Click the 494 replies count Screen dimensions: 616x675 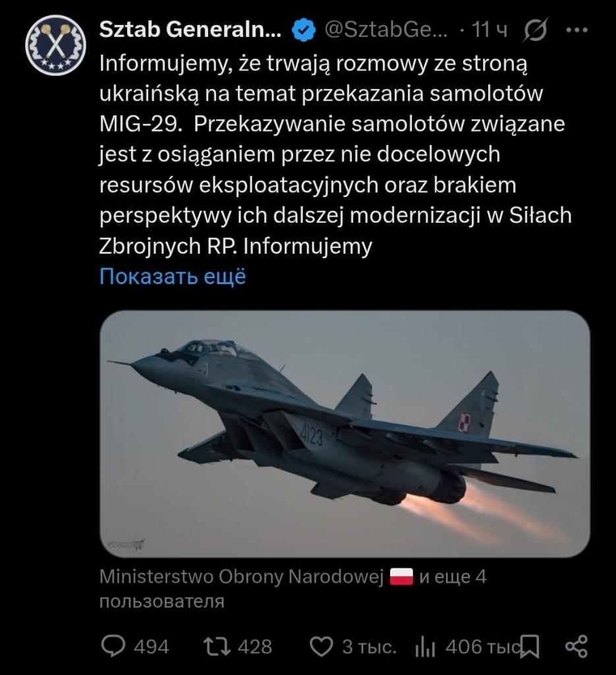pyautogui.click(x=151, y=647)
